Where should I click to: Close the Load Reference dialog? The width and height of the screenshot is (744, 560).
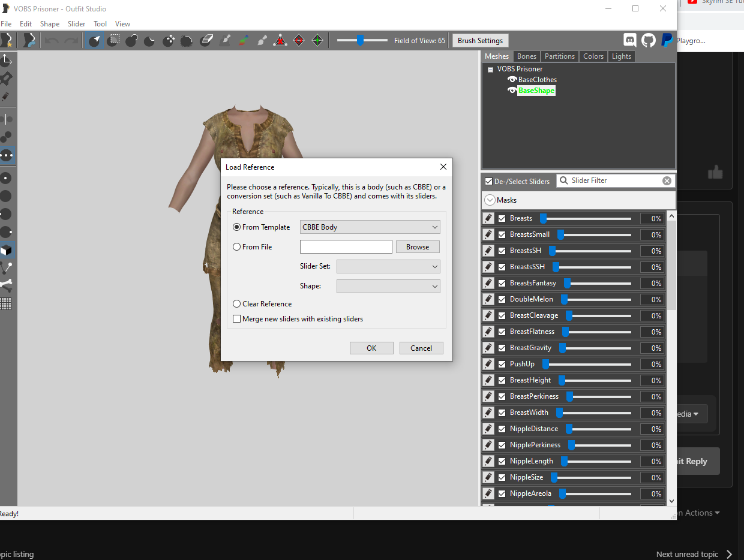tap(443, 167)
